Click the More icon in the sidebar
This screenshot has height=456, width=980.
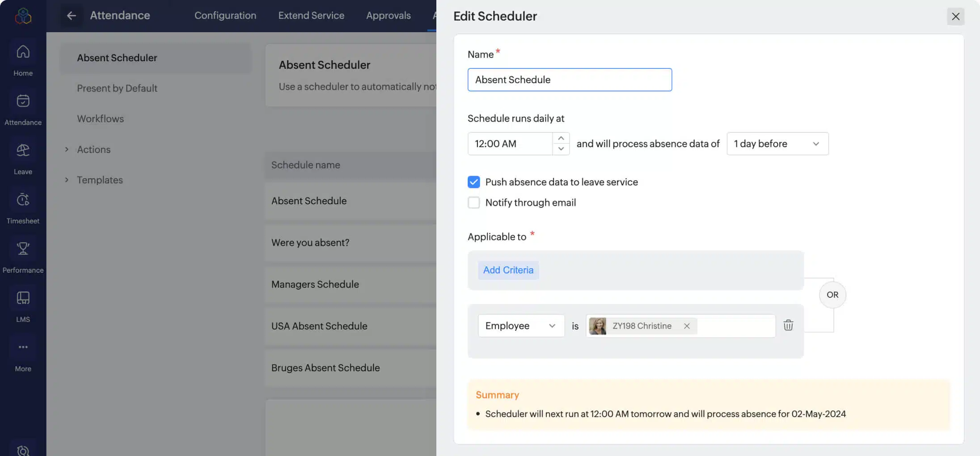click(23, 353)
